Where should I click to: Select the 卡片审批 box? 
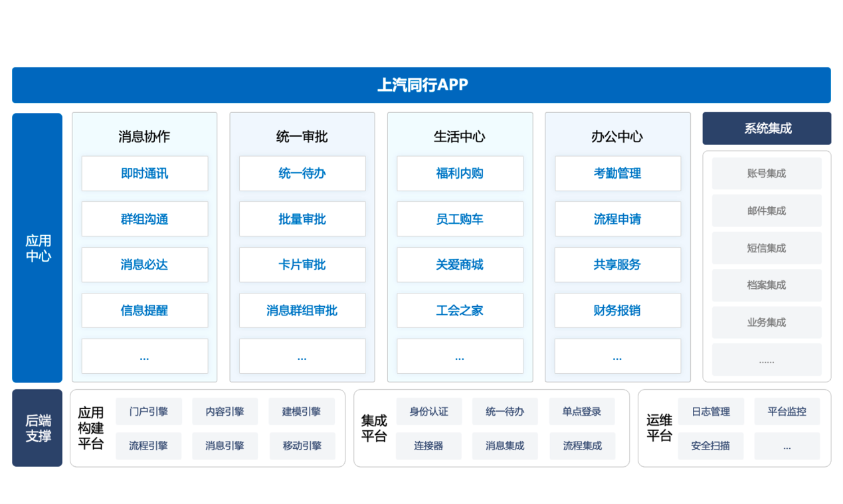[302, 265]
